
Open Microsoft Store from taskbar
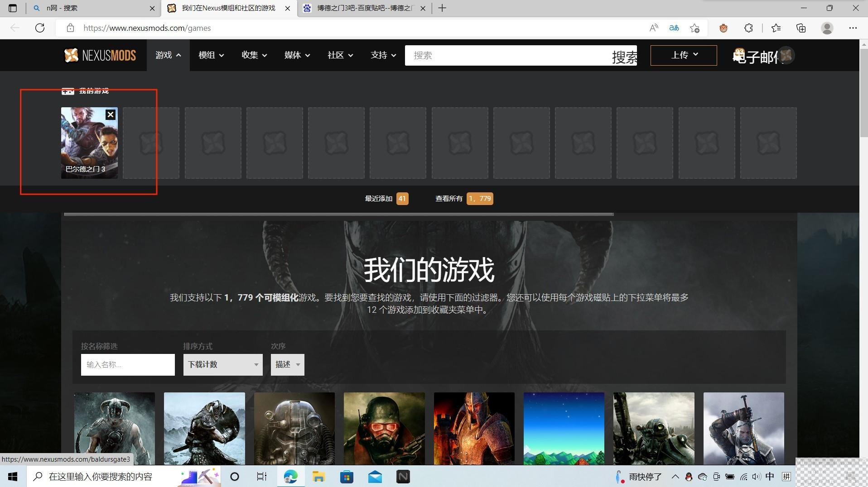347,477
